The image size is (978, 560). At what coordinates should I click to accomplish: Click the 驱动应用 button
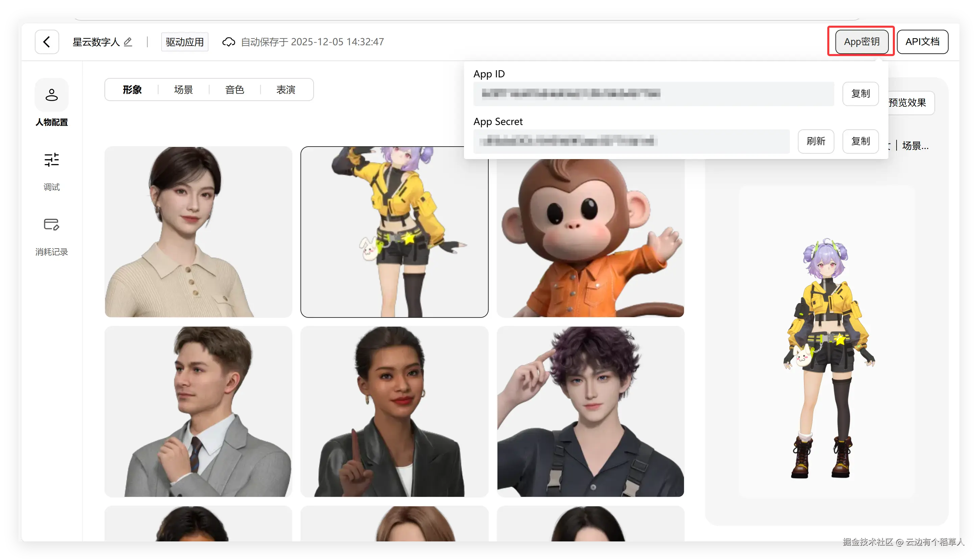pos(185,42)
